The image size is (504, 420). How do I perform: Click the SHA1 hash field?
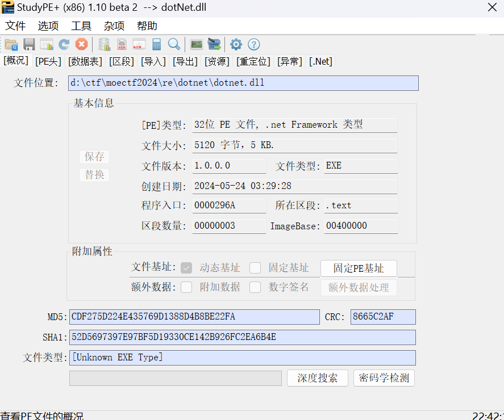point(243,337)
